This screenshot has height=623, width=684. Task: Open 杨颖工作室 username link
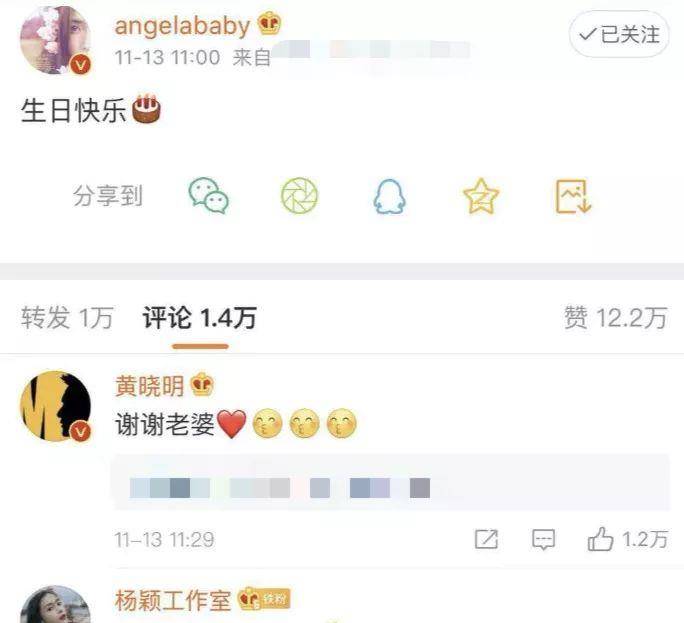pyautogui.click(x=173, y=600)
